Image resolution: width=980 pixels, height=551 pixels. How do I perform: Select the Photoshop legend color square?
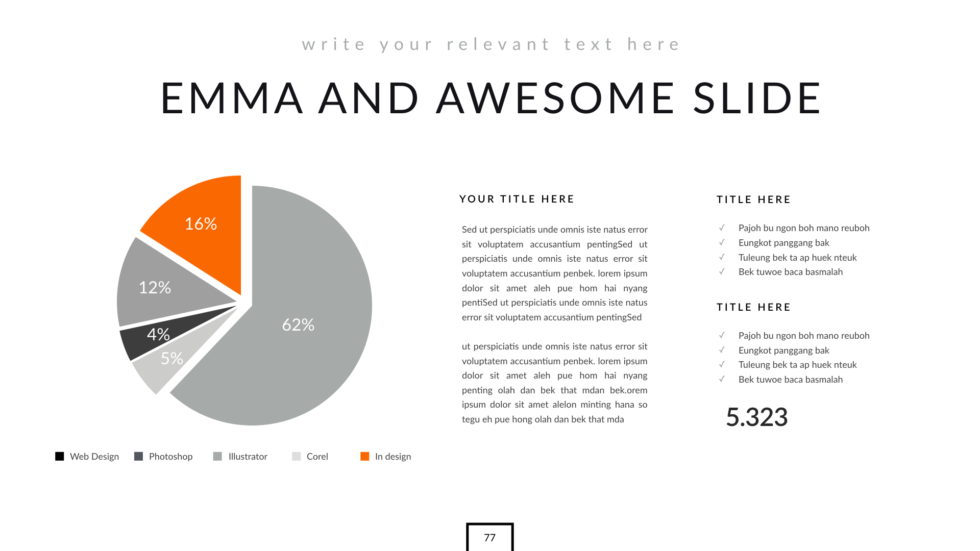pos(138,456)
